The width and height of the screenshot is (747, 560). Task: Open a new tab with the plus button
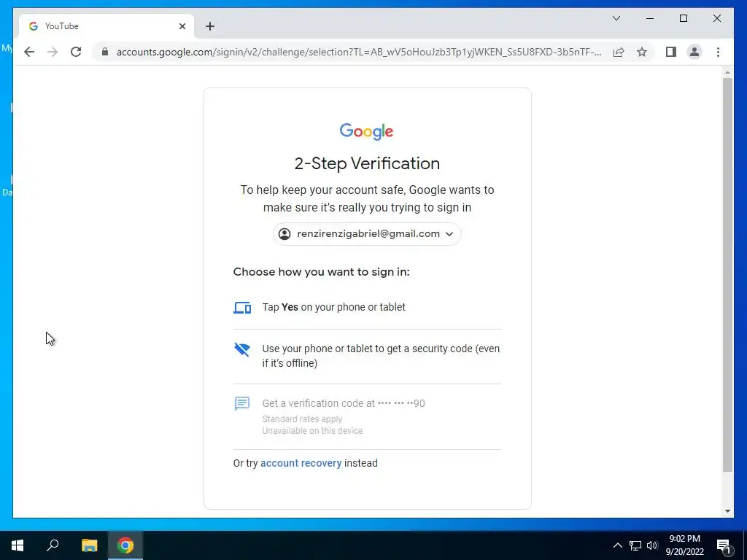pyautogui.click(x=210, y=26)
